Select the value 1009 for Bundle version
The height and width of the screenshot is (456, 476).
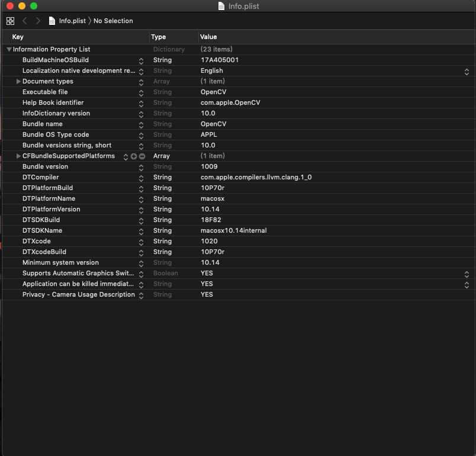tap(209, 166)
